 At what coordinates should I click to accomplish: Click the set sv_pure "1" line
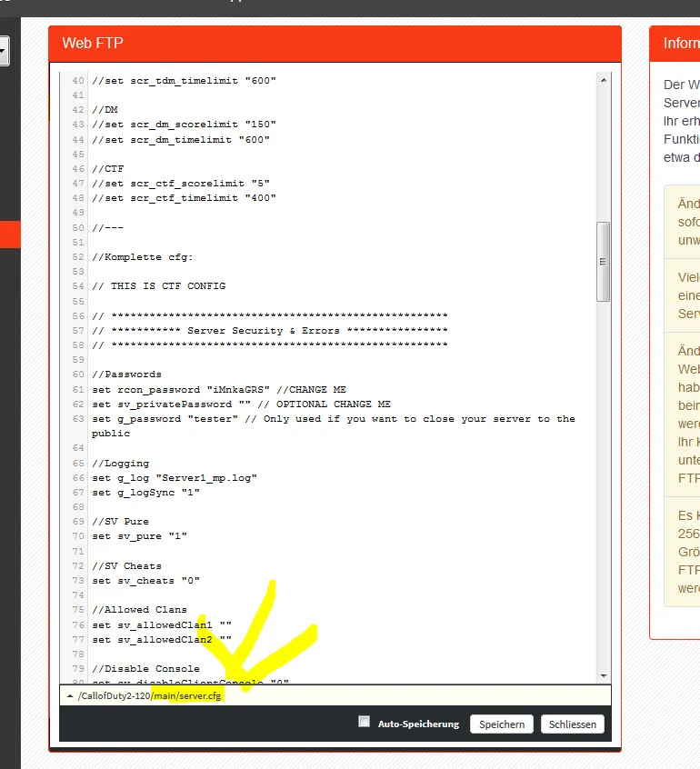pyautogui.click(x=139, y=536)
